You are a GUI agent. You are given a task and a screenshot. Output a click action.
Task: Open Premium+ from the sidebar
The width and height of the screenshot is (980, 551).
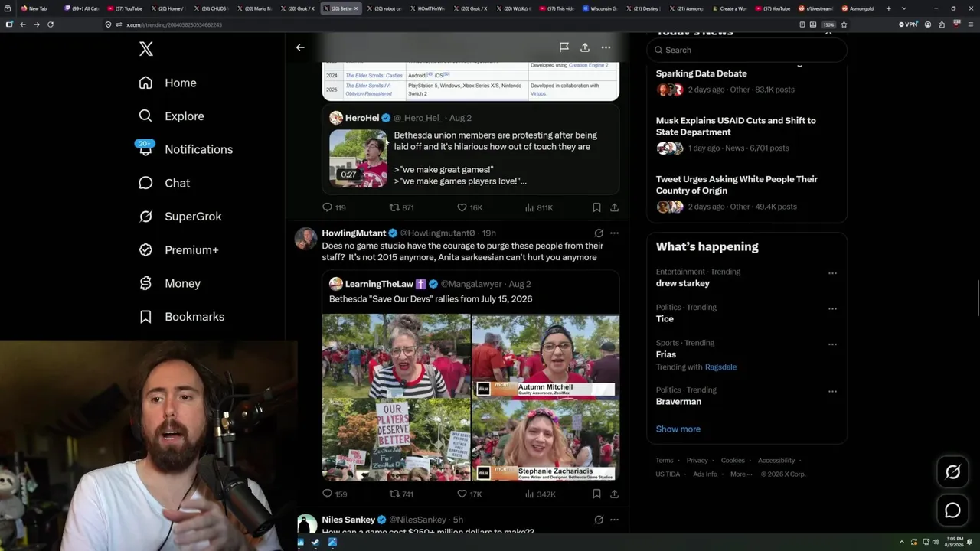coord(178,249)
